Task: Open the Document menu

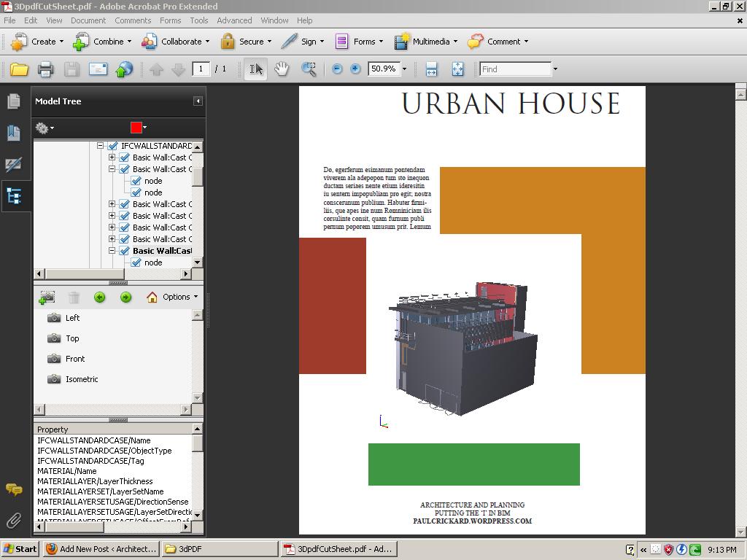Action: tap(88, 20)
